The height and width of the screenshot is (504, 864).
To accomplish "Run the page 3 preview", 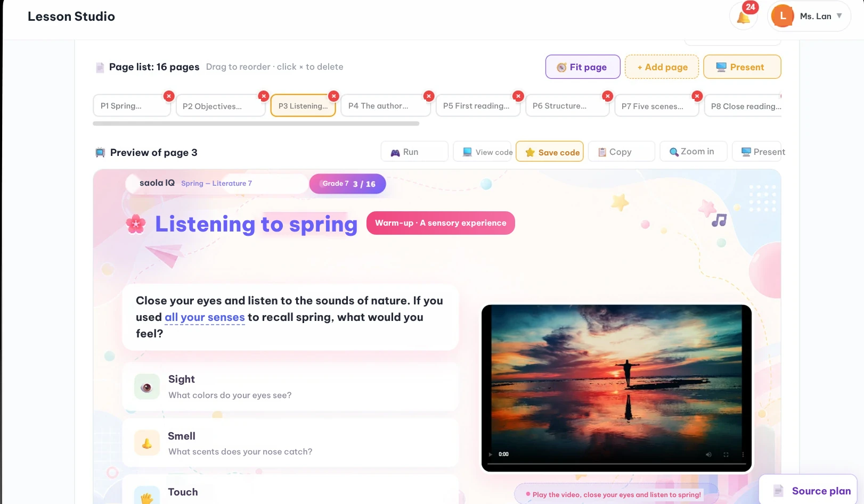I will tap(414, 152).
